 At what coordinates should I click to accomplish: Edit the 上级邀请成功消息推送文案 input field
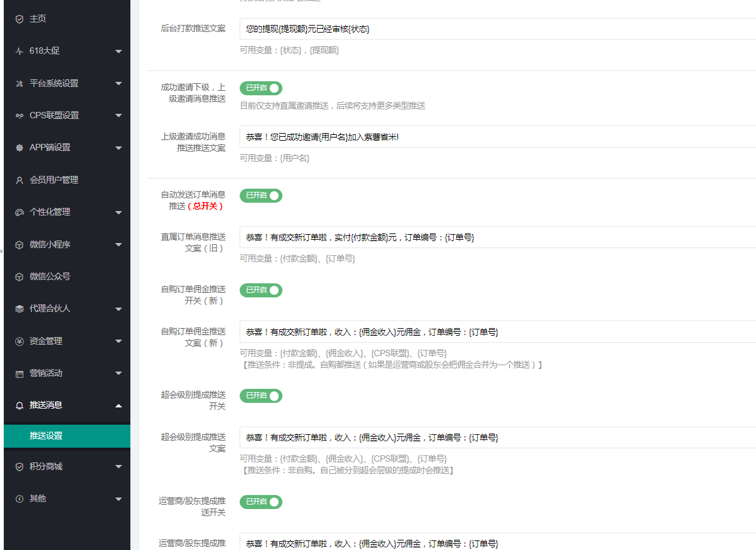pos(498,137)
